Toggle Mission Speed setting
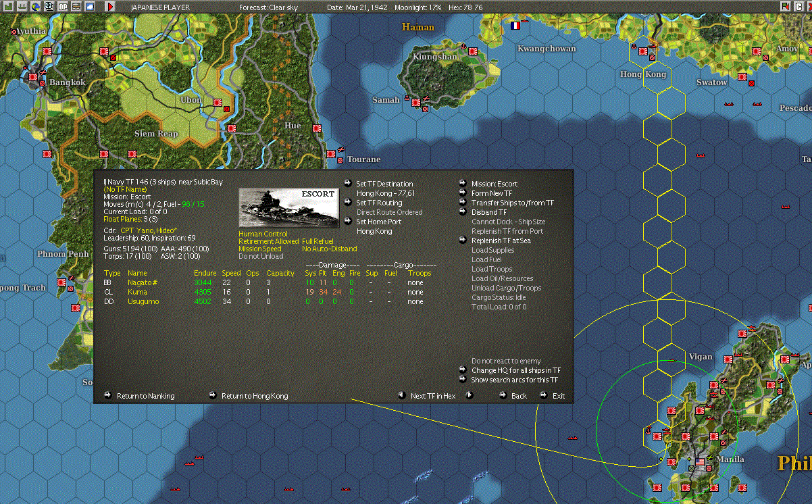The width and height of the screenshot is (812, 504). tap(260, 249)
